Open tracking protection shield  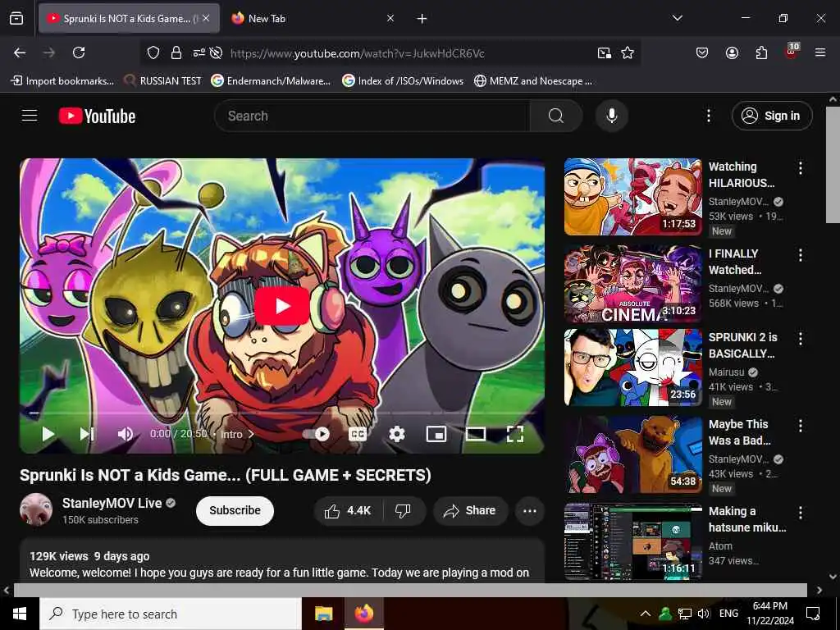tap(153, 52)
